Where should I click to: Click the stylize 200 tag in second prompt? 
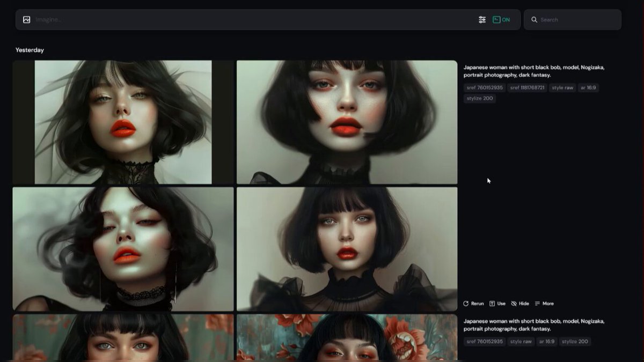click(575, 342)
